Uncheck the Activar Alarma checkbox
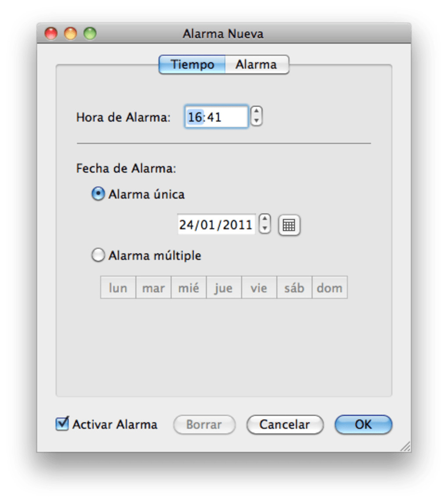 coord(62,424)
